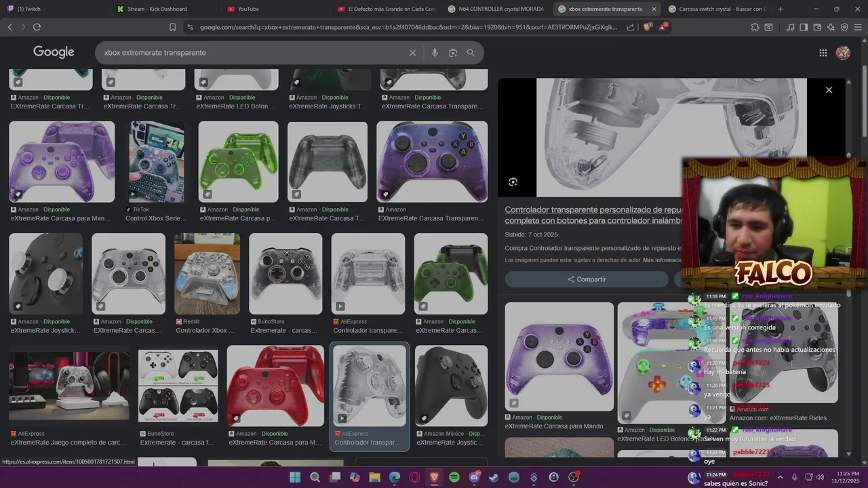Show hidden system tray icons chevron

tap(780, 477)
